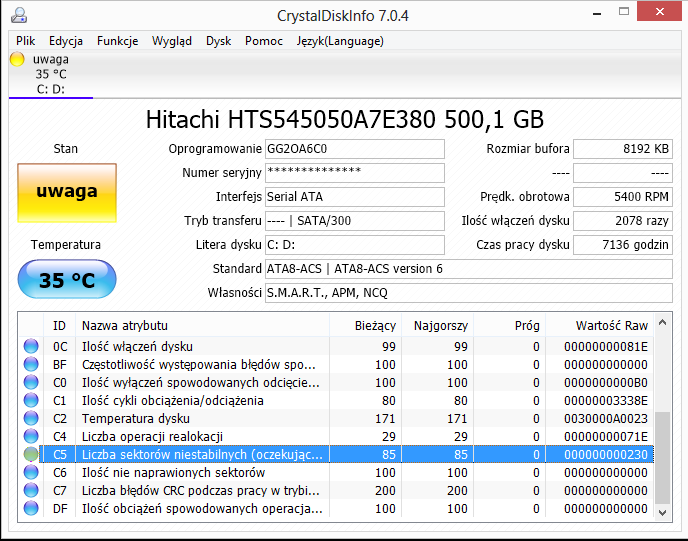Click raw value 00000000230 in C5 row
Screen dimensions: 688x541
[606, 455]
